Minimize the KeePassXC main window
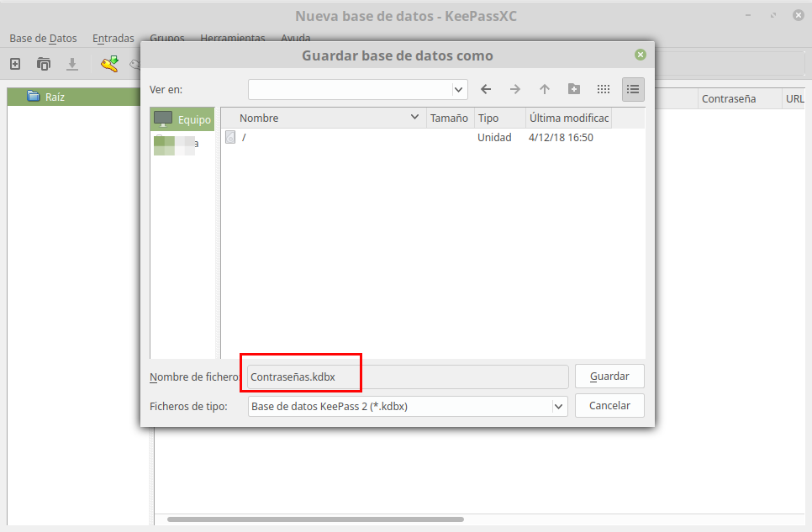The image size is (812, 532). click(x=748, y=15)
